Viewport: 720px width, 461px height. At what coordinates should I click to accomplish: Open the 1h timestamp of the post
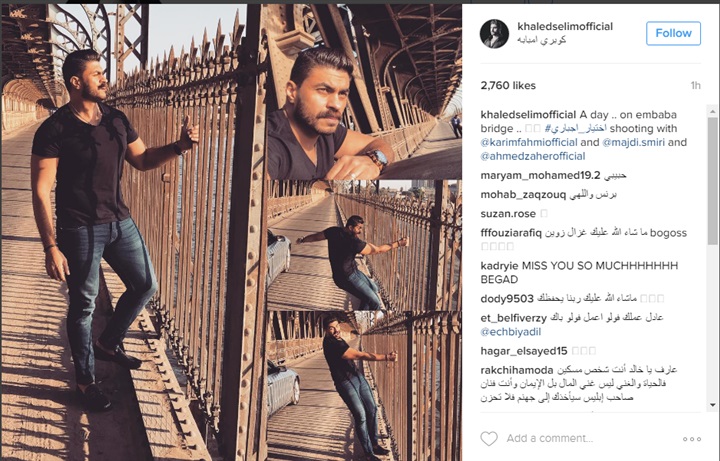(695, 85)
